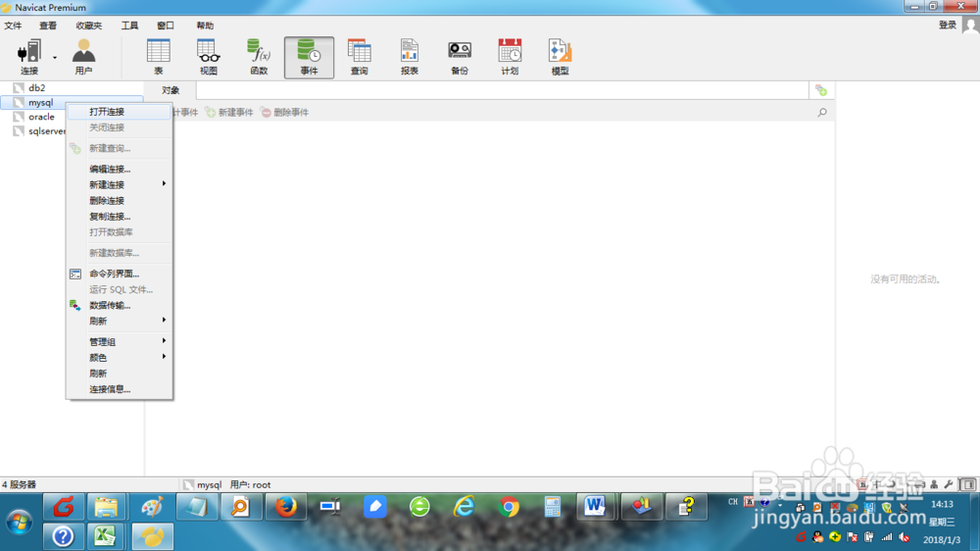The width and height of the screenshot is (980, 551).
Task: Open the Paint palette taskbar icon
Action: click(151, 507)
